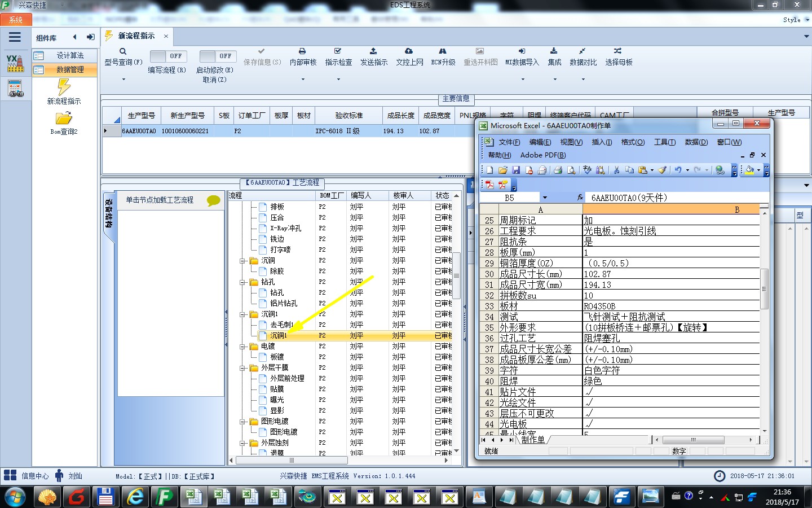Open Internet Explorer from taskbar
The image size is (812, 508).
pyautogui.click(x=135, y=497)
